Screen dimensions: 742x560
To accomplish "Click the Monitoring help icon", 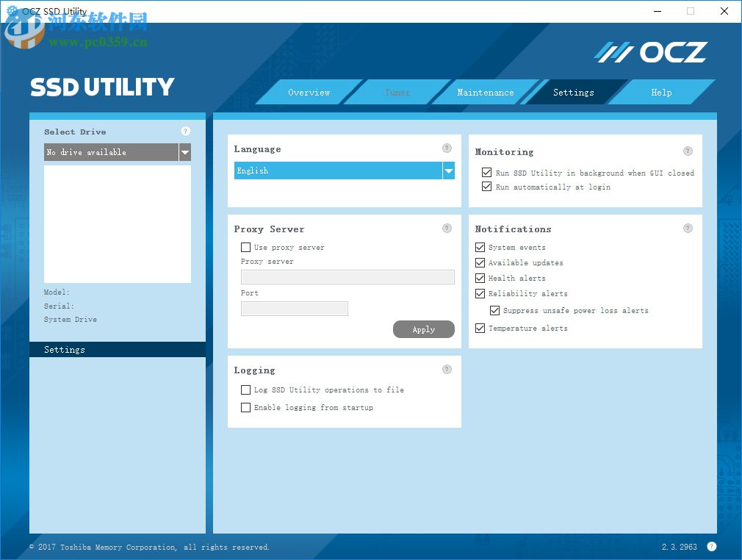I will point(688,151).
